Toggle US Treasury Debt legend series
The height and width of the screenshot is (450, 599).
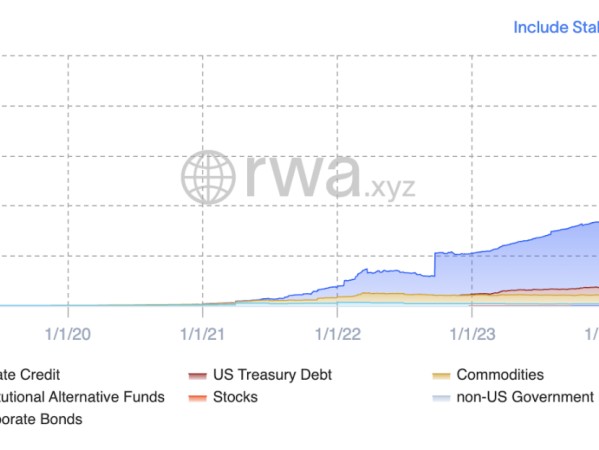[260, 375]
